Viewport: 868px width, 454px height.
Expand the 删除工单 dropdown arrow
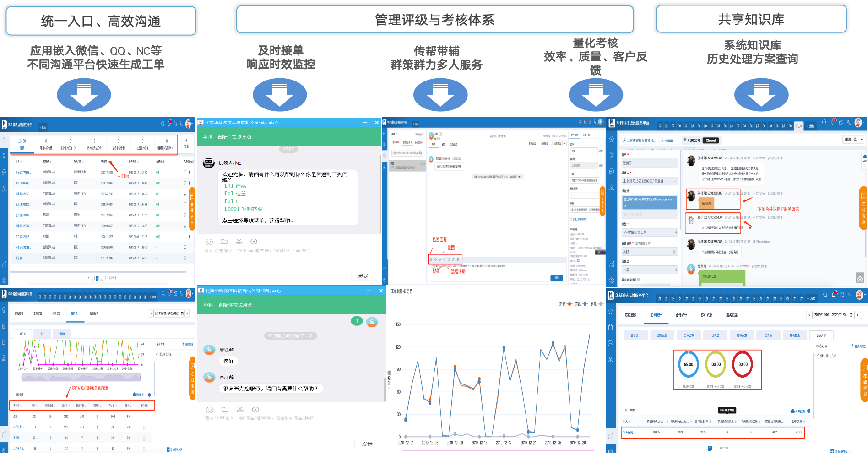point(862,140)
